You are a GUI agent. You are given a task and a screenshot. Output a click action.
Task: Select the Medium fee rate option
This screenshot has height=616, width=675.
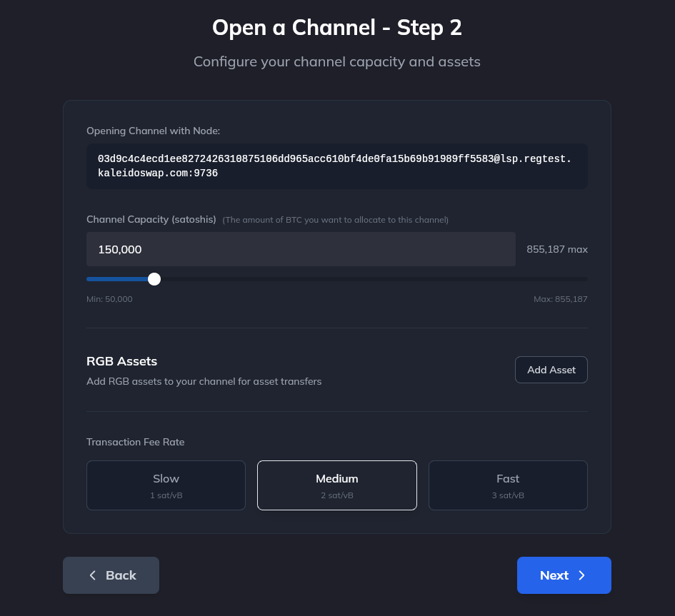click(336, 485)
